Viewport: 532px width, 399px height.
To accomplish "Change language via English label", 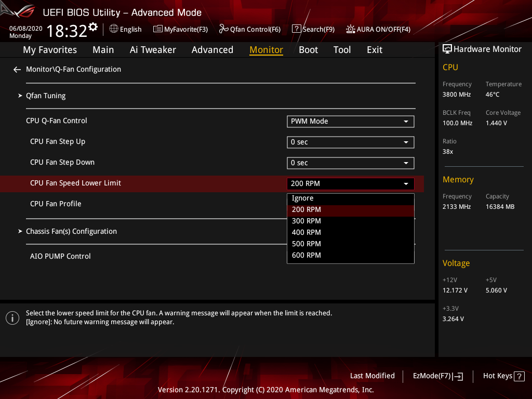I will tap(130, 30).
